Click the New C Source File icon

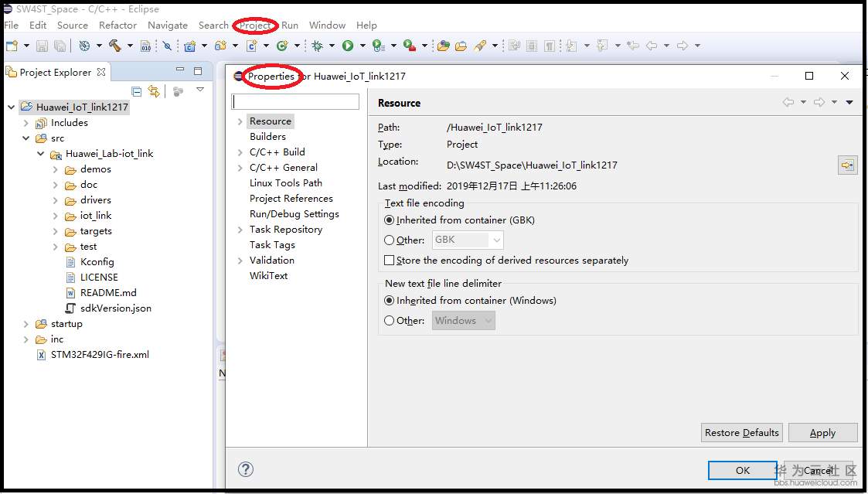coord(252,46)
